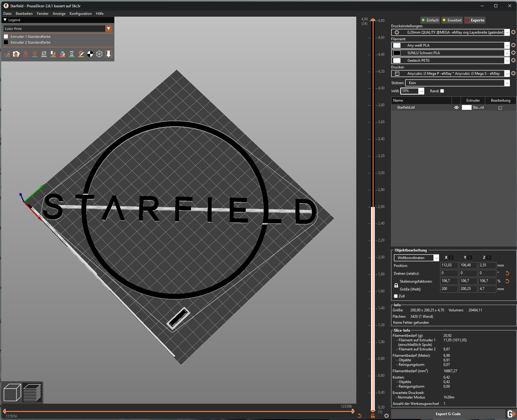
Task: Hide Starfield.stl using eye icon
Action: tap(456, 107)
